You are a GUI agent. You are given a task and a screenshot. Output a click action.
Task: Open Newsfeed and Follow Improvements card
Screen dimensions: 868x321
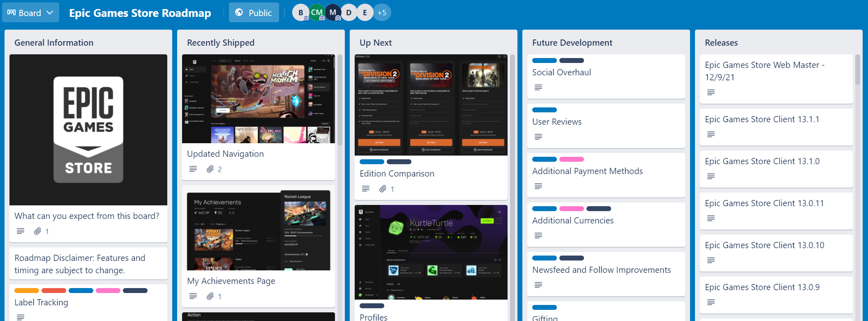click(606, 274)
